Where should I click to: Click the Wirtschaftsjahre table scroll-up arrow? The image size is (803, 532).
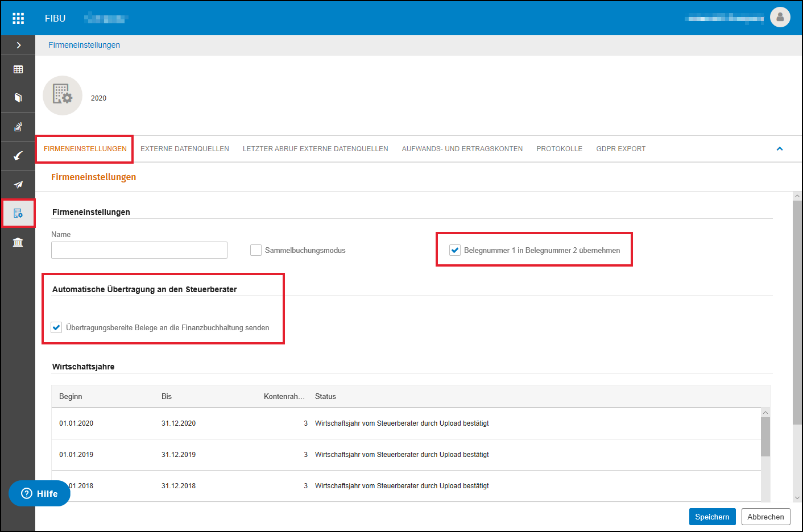point(765,413)
